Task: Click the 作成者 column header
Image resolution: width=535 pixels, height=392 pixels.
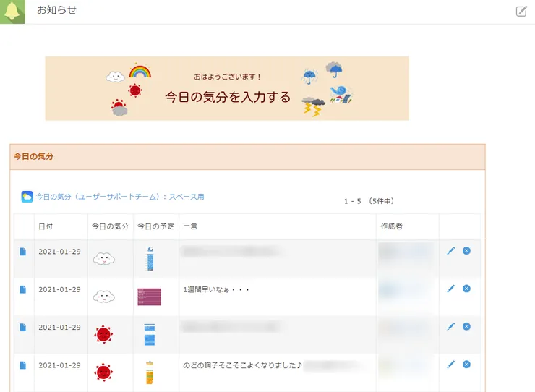Action: (391, 226)
